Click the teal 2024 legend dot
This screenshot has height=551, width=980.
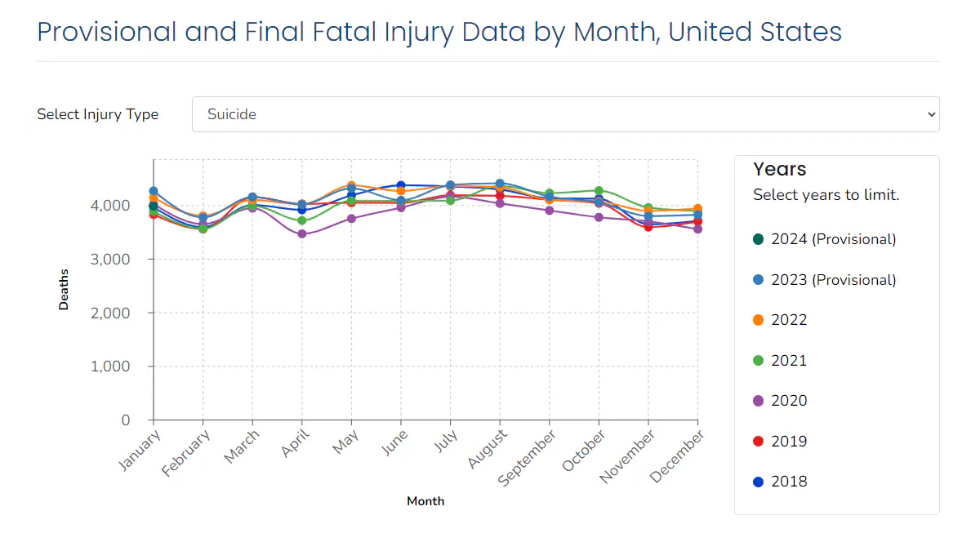tap(759, 239)
